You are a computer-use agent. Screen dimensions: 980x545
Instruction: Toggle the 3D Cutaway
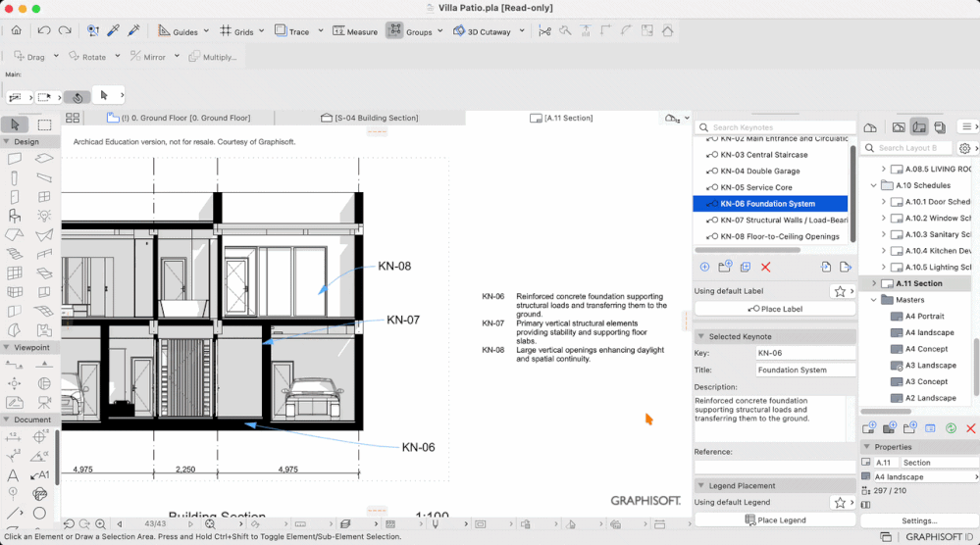click(482, 31)
